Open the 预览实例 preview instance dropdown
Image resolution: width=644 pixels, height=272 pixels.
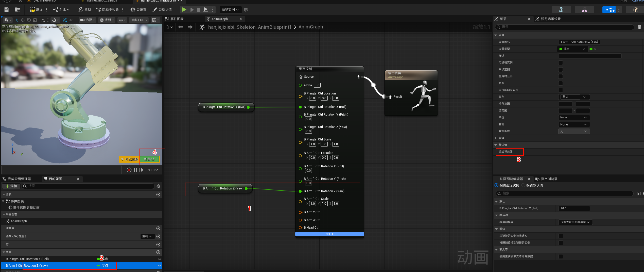pos(230,10)
